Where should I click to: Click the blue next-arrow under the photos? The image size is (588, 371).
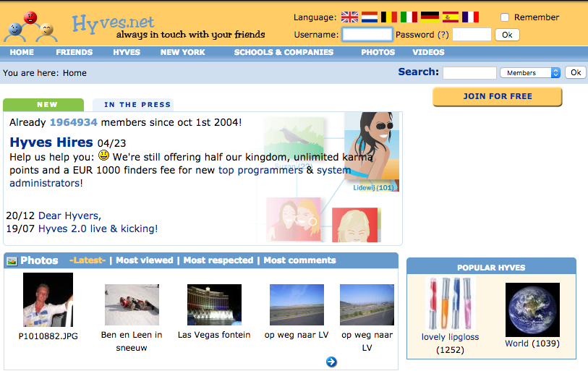click(331, 362)
